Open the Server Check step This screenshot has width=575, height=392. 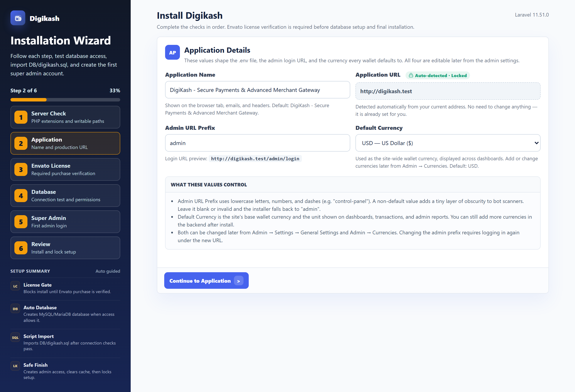tap(65, 117)
